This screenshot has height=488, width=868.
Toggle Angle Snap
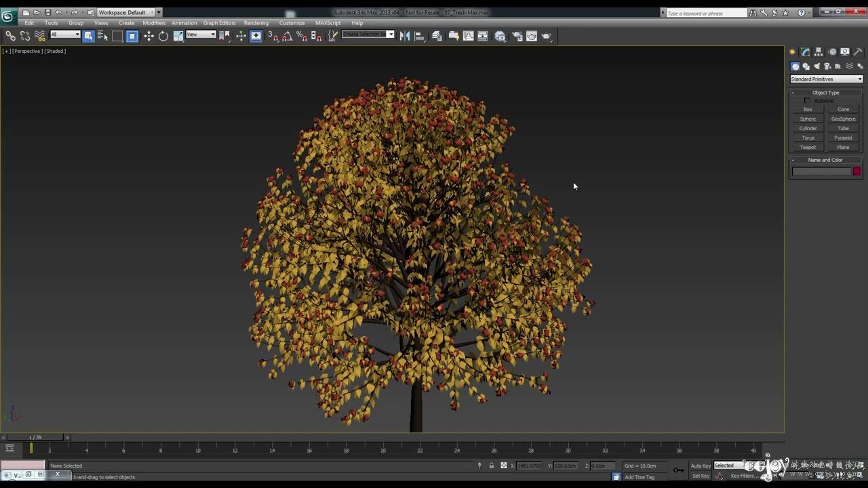click(287, 36)
